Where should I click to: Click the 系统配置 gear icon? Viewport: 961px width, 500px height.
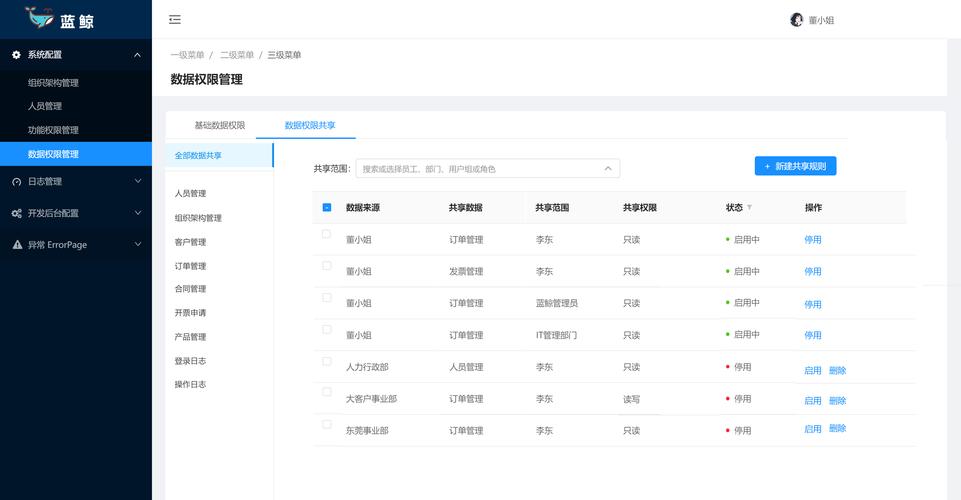tap(16, 55)
